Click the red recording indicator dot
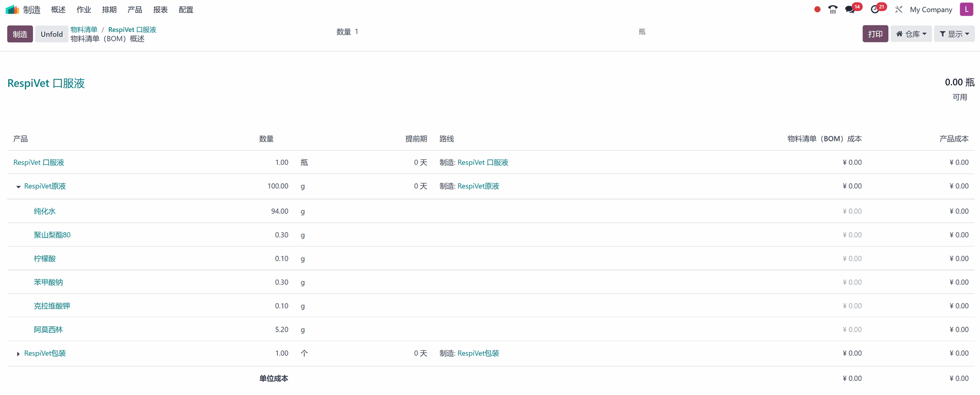The width and height of the screenshot is (980, 395). (x=817, y=9)
